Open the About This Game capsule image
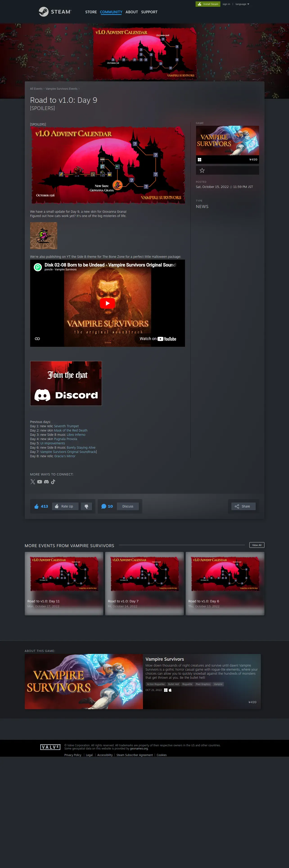 tap(84, 682)
